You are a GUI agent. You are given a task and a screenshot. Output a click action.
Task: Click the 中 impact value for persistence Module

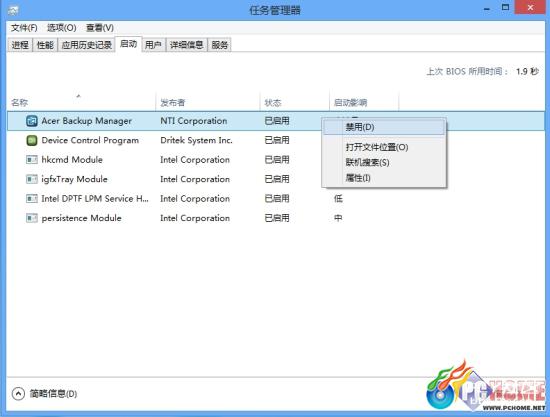(x=338, y=218)
